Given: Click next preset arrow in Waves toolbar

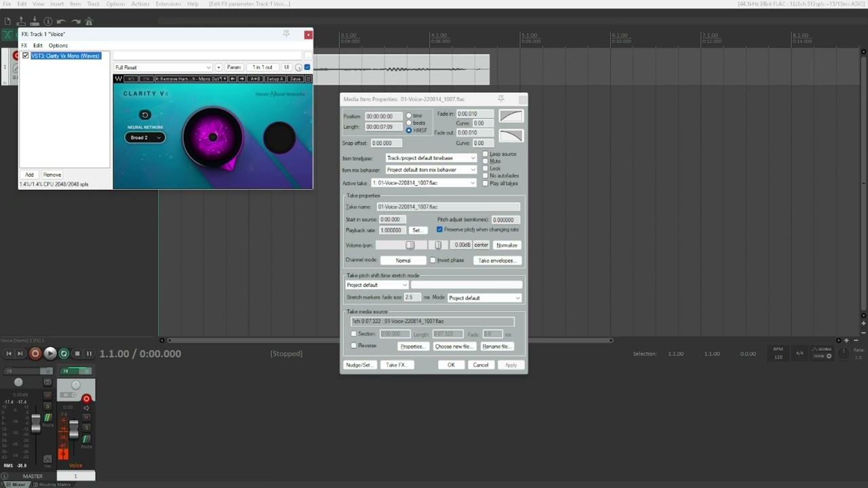Looking at the screenshot, I should 241,79.
